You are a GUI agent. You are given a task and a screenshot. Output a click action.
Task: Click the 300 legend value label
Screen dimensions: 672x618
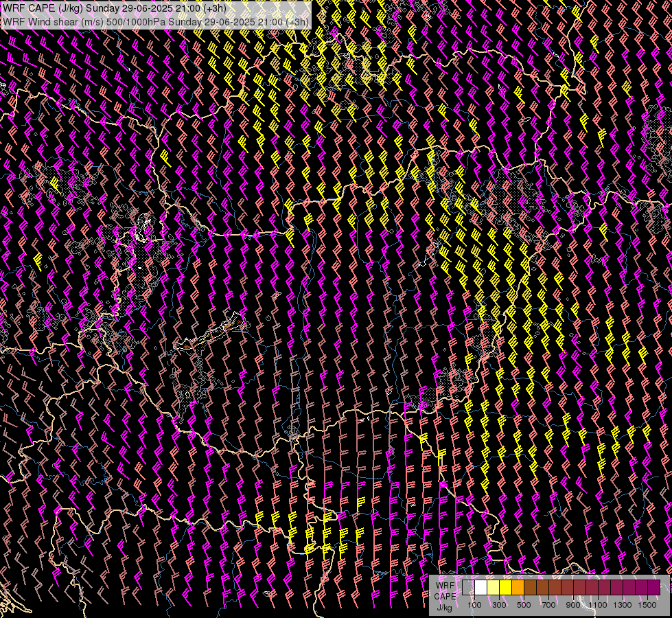(499, 605)
